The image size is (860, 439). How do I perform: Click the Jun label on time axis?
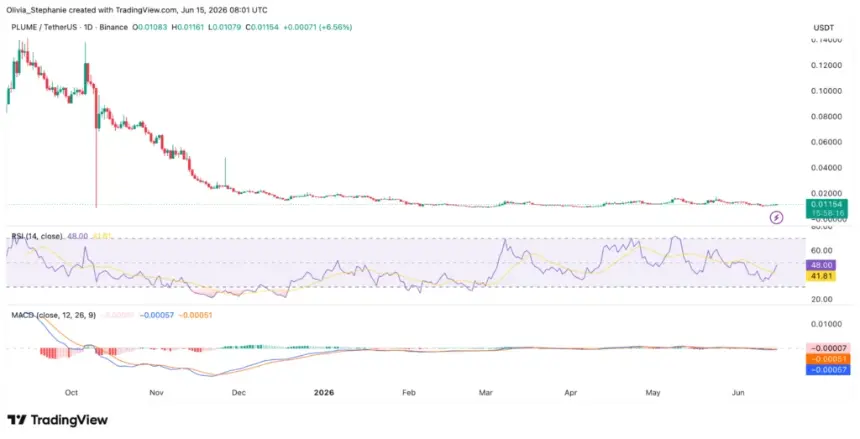click(739, 393)
